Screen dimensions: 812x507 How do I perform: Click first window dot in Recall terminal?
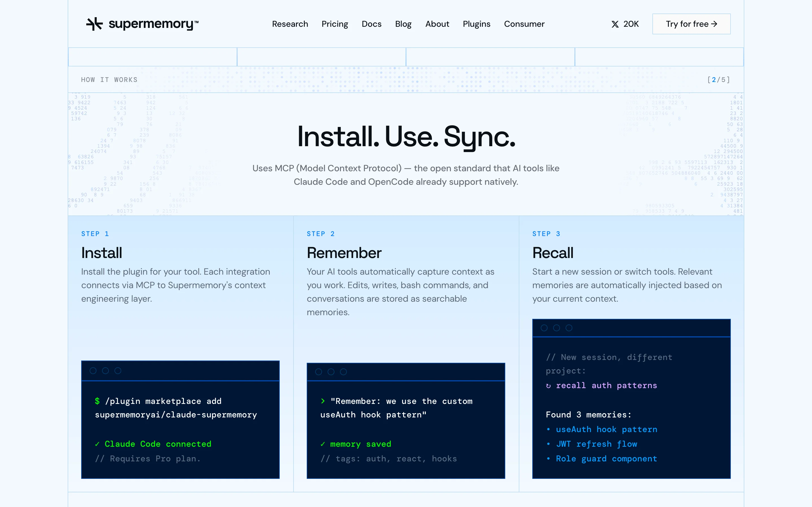(x=544, y=328)
